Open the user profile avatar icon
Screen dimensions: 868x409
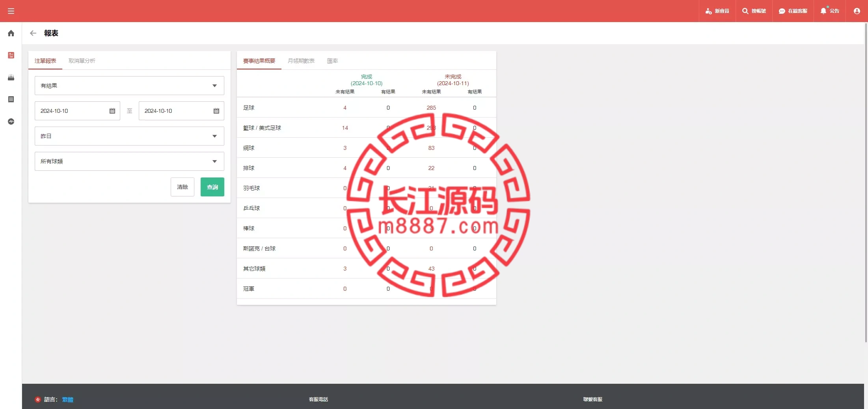(857, 11)
